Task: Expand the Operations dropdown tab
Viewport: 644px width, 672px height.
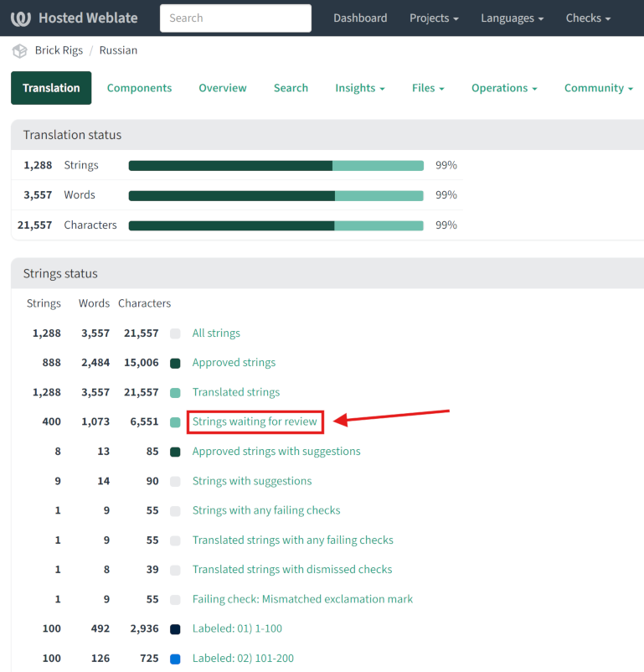Action: (504, 88)
